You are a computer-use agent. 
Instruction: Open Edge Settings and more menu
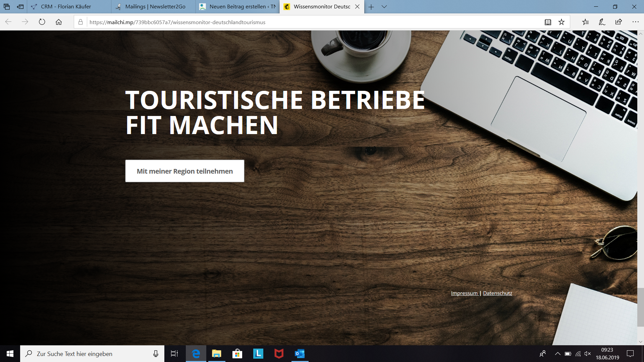(635, 22)
